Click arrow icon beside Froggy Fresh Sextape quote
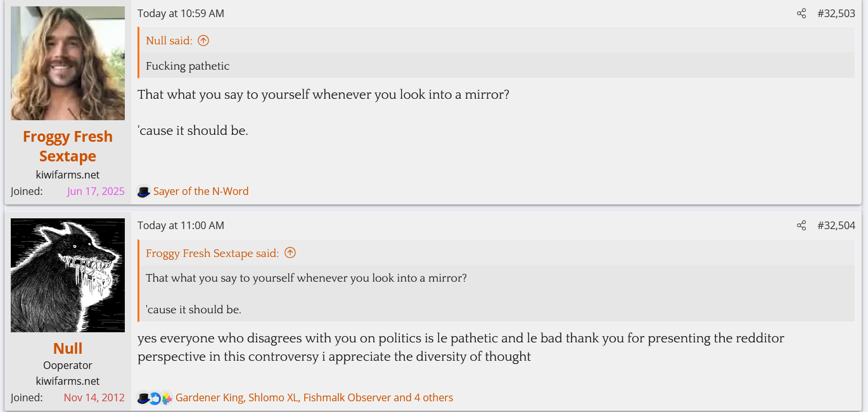 pyautogui.click(x=290, y=253)
